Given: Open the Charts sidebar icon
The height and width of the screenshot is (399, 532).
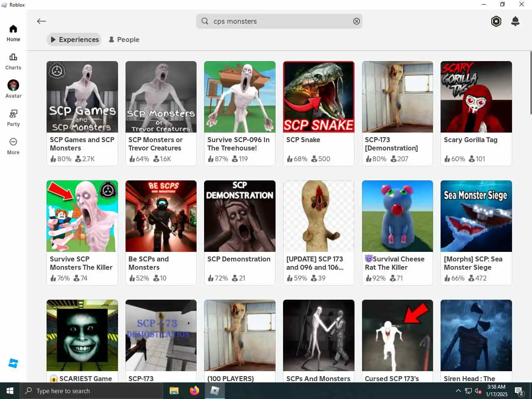Looking at the screenshot, I should point(13,61).
